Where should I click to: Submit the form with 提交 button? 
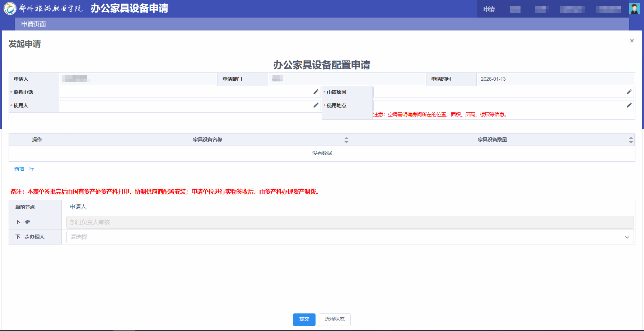click(304, 319)
